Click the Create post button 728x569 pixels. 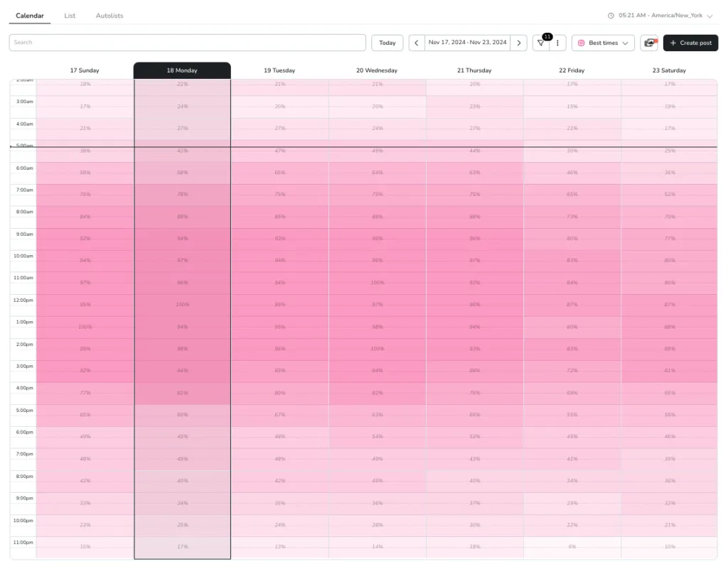(690, 43)
